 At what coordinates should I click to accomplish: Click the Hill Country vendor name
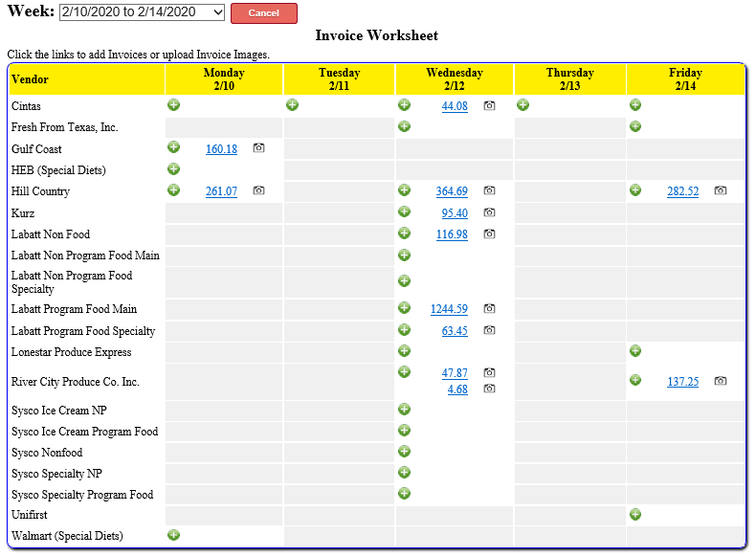point(40,191)
